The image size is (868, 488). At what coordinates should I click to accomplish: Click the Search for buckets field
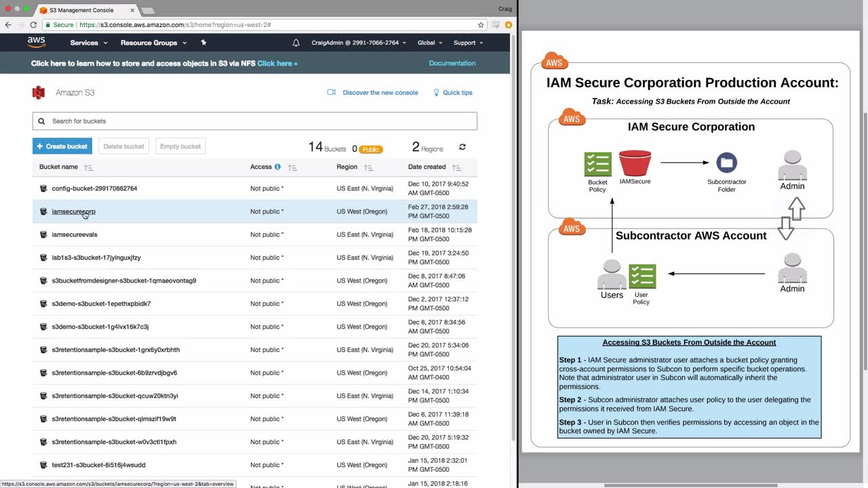click(x=255, y=121)
